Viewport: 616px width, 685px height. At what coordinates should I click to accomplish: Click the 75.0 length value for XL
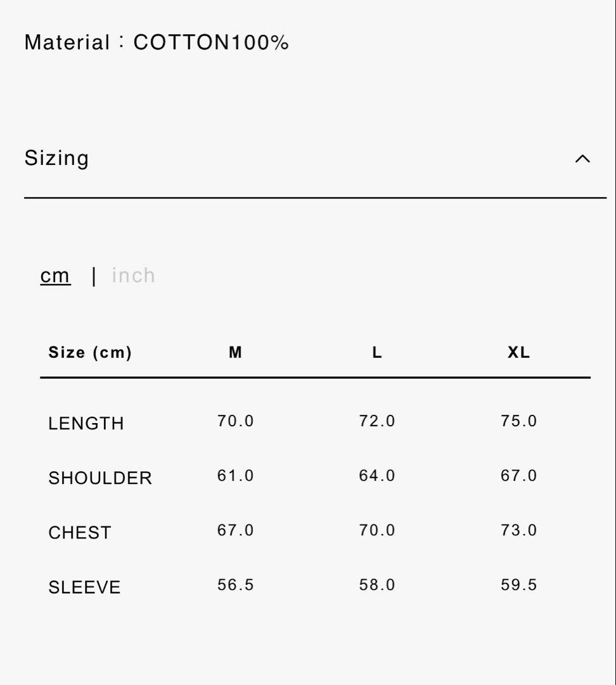pyautogui.click(x=518, y=421)
